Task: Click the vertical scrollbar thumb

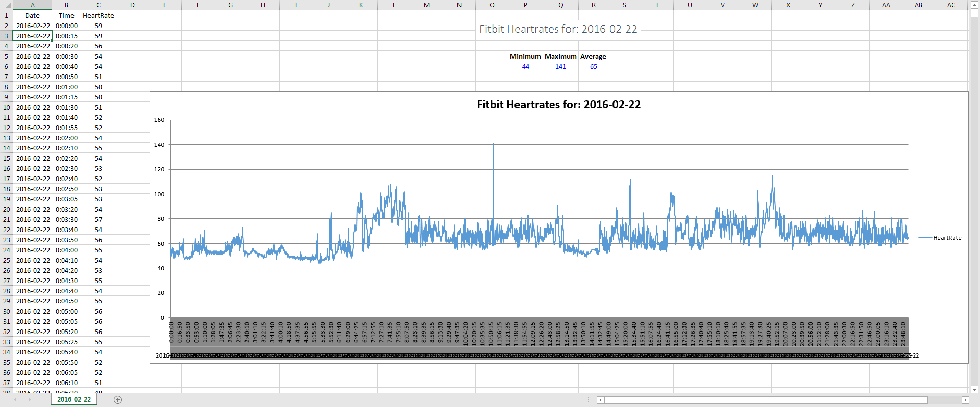Action: point(974,13)
